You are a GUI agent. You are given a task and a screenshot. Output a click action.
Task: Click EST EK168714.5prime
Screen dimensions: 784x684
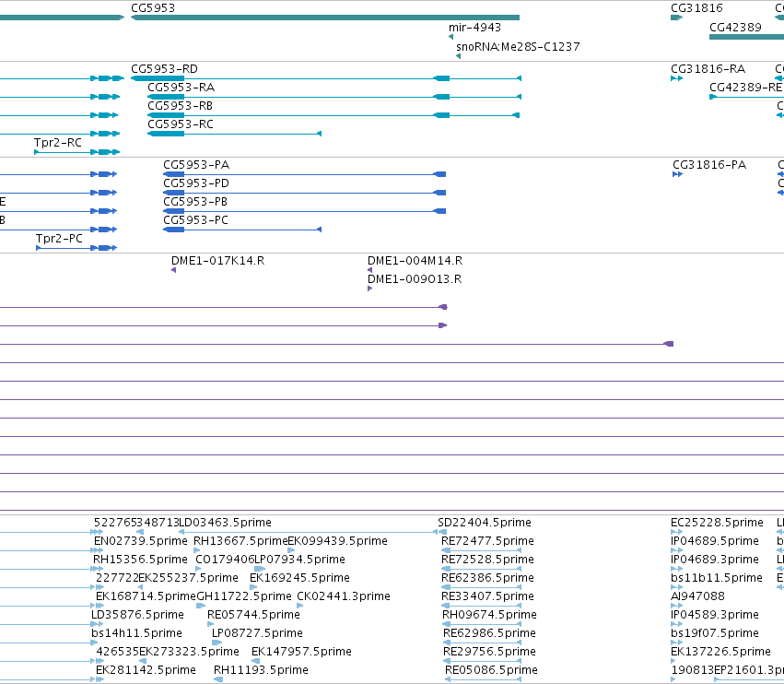(146, 596)
